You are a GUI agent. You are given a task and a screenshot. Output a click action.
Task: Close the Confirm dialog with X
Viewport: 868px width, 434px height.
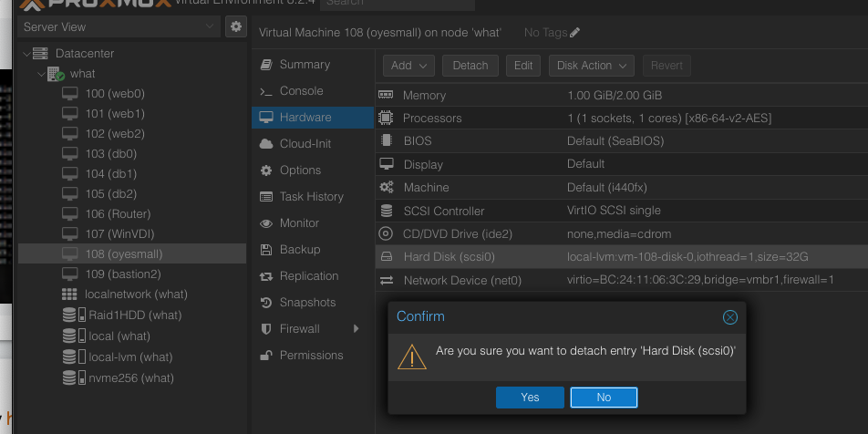[730, 317]
